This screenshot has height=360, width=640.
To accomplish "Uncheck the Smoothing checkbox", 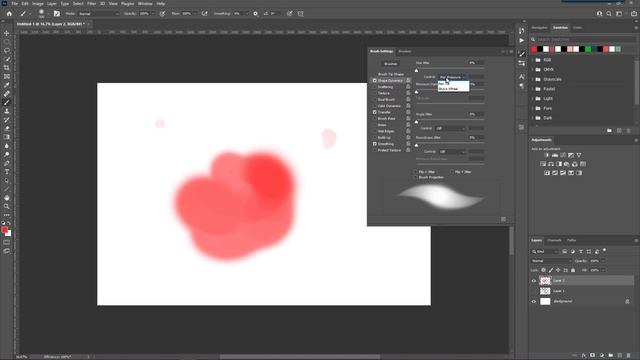I will 374,144.
